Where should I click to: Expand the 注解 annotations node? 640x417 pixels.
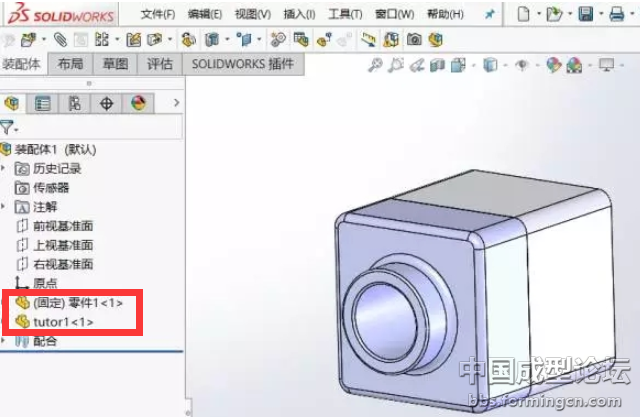4,207
